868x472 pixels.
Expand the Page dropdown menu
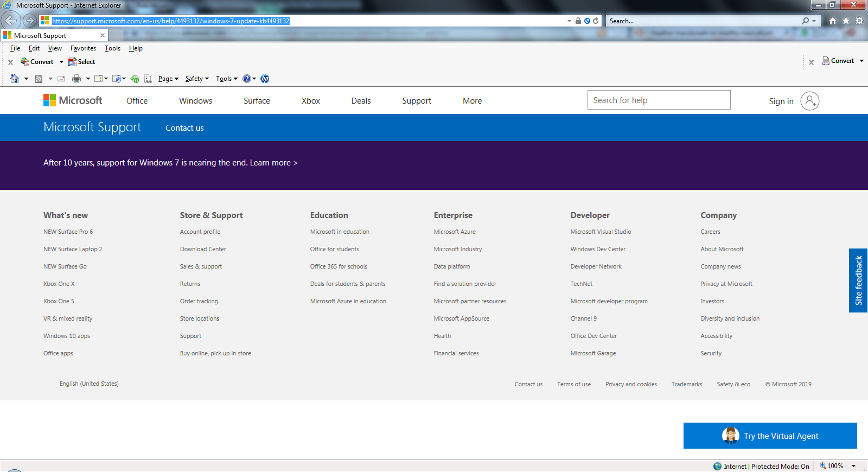click(x=168, y=79)
